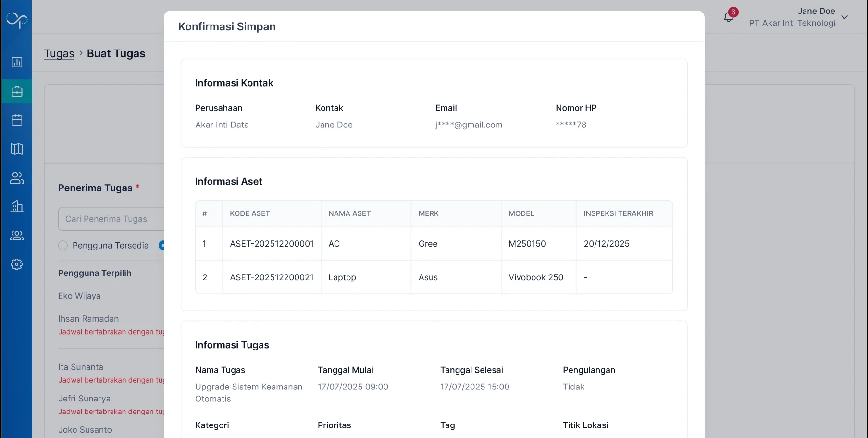Click the end date 17/07/2025 15:00
The width and height of the screenshot is (868, 438).
point(475,387)
